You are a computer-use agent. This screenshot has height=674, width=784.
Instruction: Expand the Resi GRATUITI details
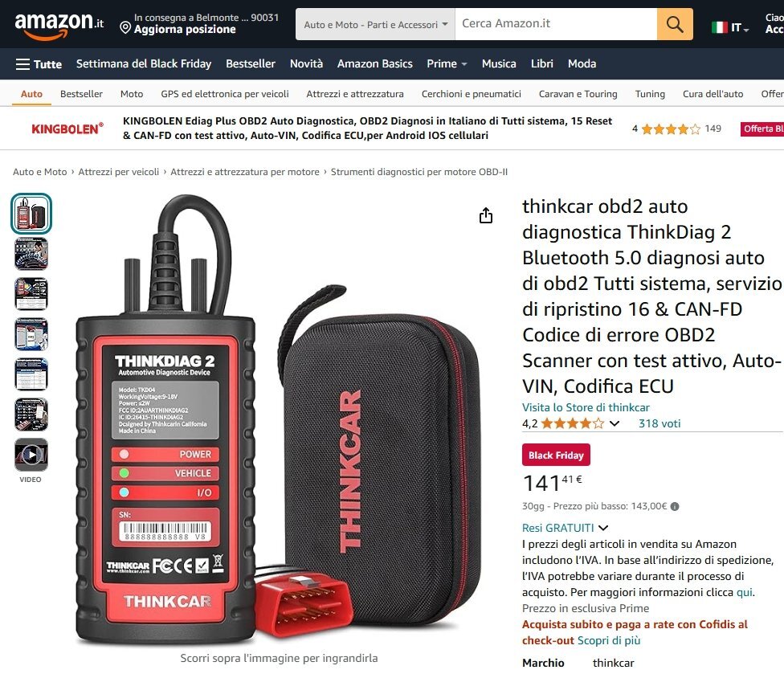click(565, 528)
